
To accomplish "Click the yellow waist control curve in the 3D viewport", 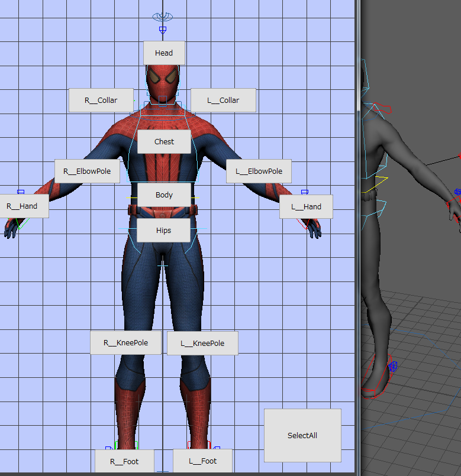I will pyautogui.click(x=375, y=184).
